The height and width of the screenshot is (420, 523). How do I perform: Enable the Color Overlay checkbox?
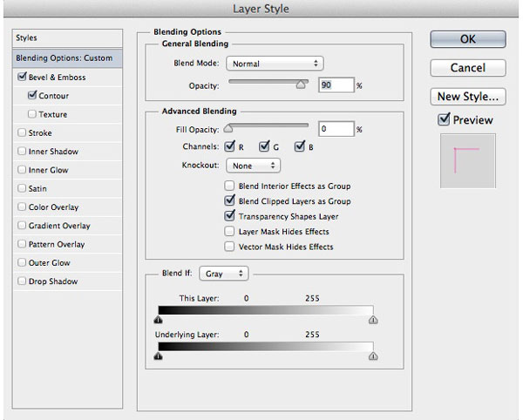pyautogui.click(x=22, y=207)
